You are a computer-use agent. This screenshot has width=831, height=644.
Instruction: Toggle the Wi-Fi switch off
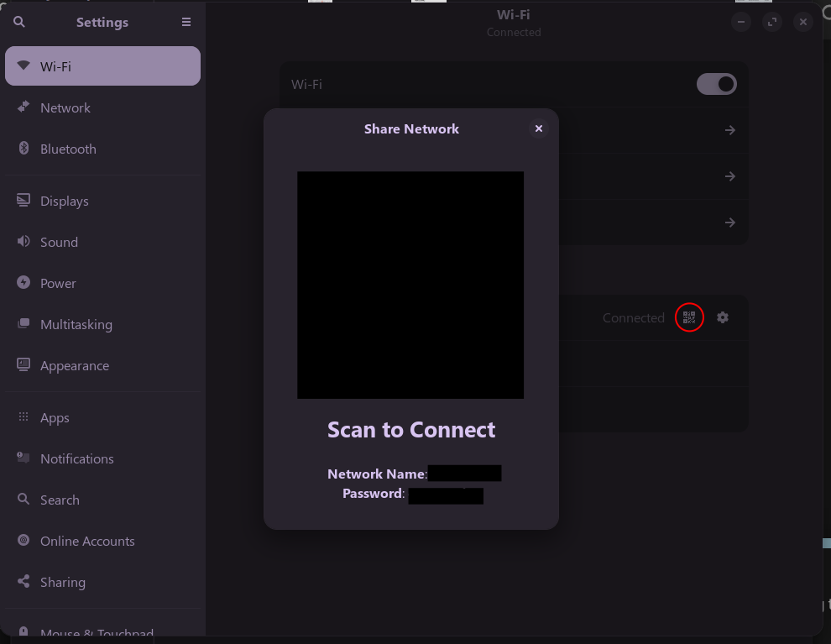tap(716, 84)
